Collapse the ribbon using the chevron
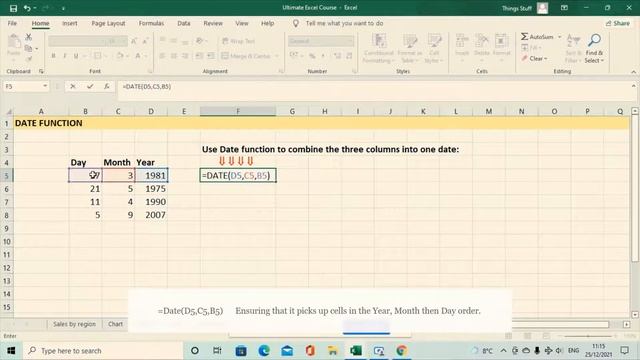640x360 pixels. (x=633, y=72)
